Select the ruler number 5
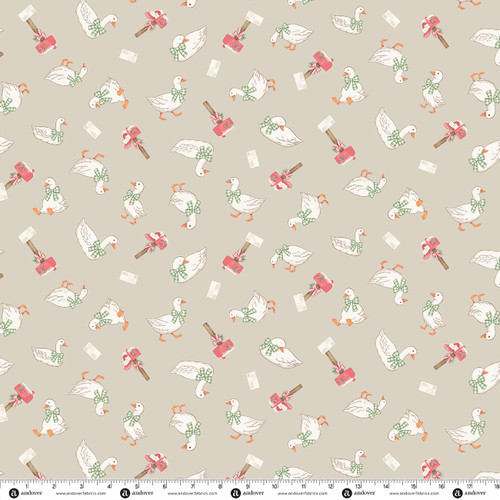 [137, 487]
